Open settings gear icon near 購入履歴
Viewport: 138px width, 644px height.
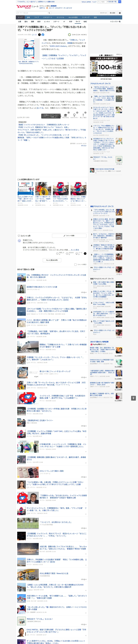point(120,13)
